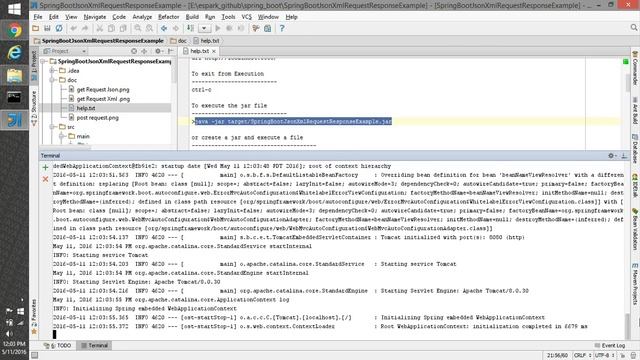Click the collapse all icon in Project panel

(x=144, y=51)
